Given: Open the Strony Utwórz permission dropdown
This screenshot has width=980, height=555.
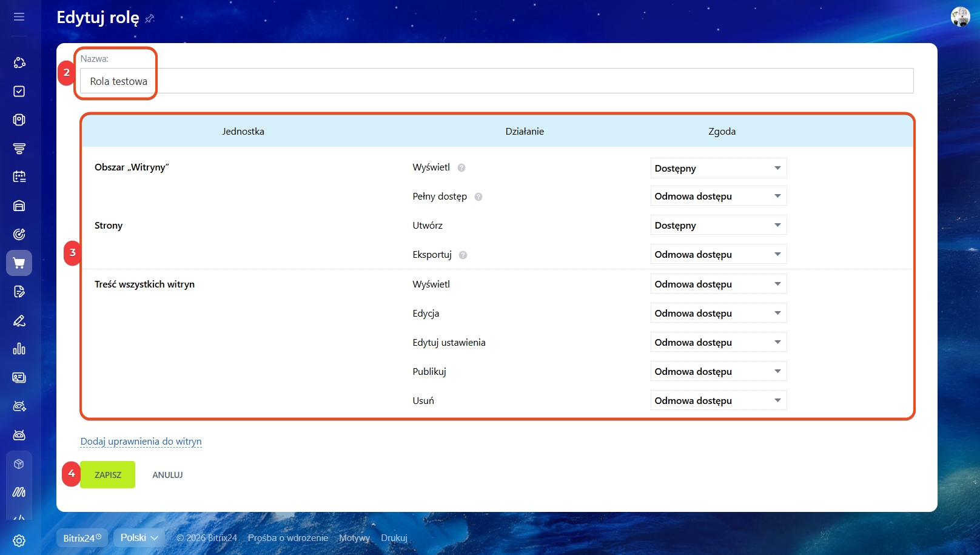Looking at the screenshot, I should [718, 225].
